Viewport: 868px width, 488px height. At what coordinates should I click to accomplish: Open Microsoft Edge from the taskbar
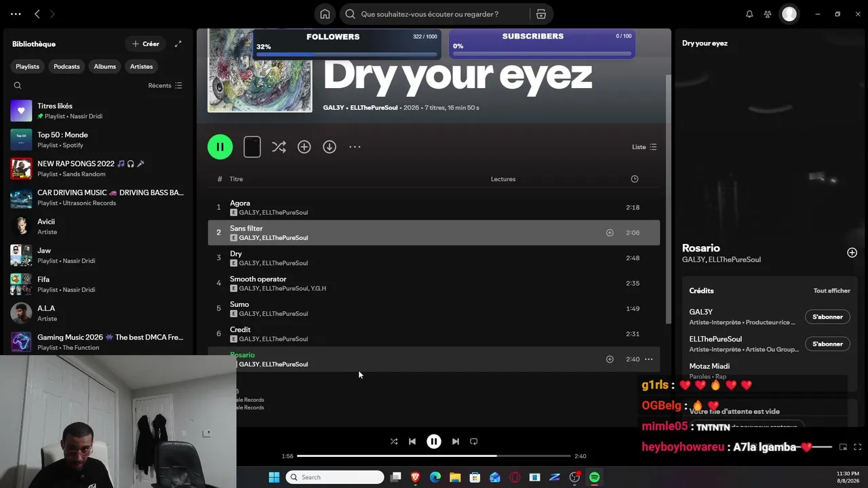435,477
